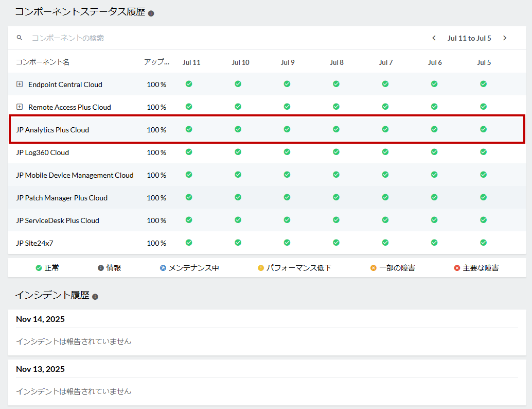Click Endpoint Central Cloud Jul 8 status icon
Screen dimensions: 532x409
pos(336,84)
